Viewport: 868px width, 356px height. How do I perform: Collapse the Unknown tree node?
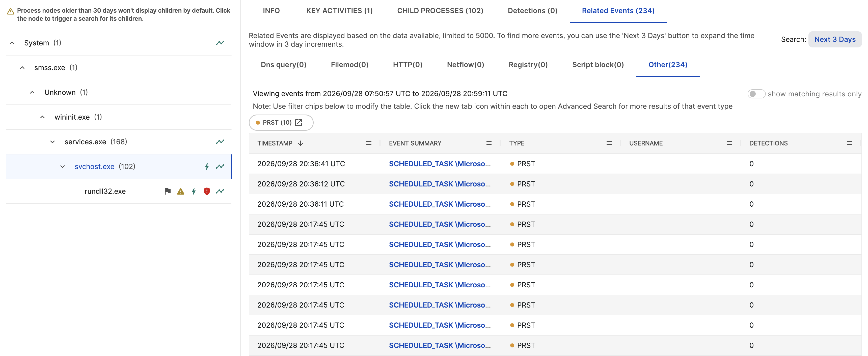click(x=32, y=92)
